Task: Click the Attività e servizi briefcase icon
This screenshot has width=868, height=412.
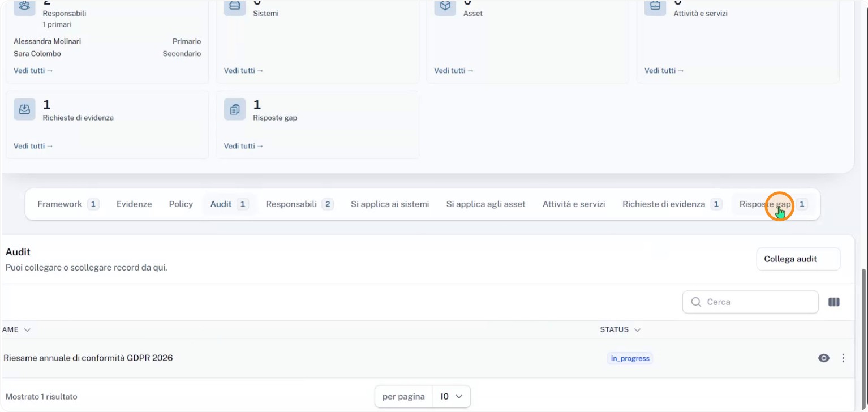Action: click(655, 6)
